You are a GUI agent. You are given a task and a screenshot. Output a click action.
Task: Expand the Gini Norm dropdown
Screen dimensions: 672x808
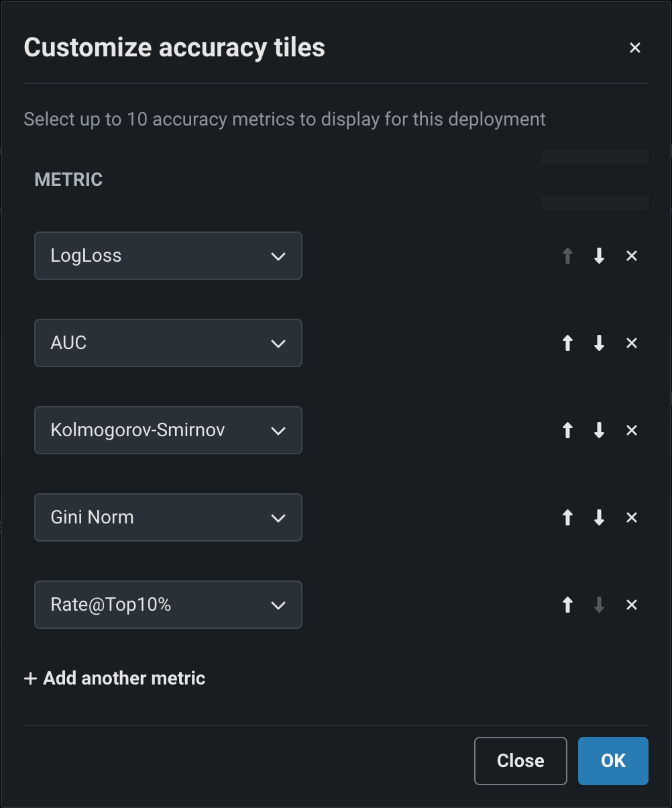coord(168,517)
